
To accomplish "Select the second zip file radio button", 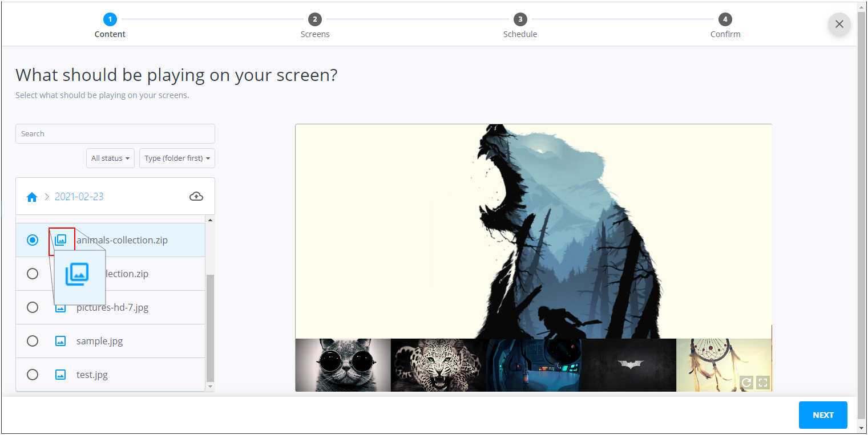I will coord(33,274).
